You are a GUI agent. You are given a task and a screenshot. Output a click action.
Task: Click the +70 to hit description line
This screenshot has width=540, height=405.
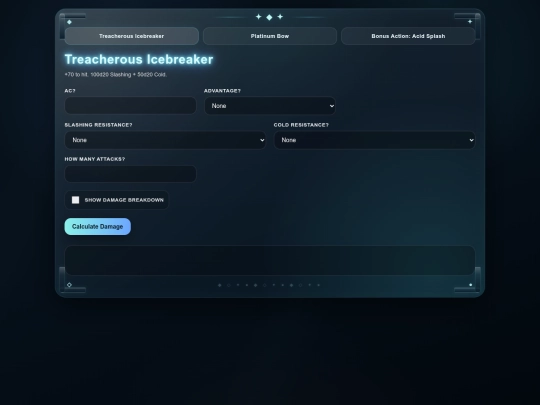[x=116, y=74]
